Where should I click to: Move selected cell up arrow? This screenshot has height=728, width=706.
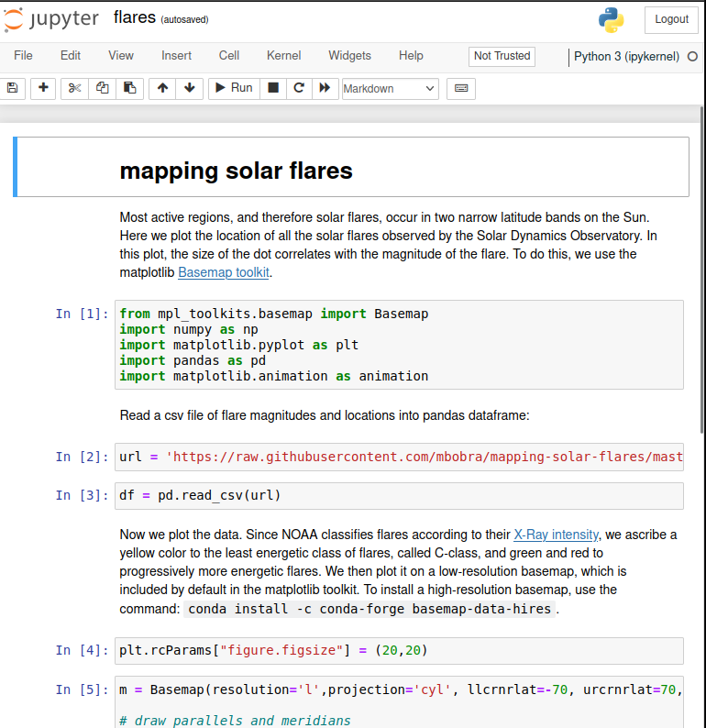coord(163,88)
